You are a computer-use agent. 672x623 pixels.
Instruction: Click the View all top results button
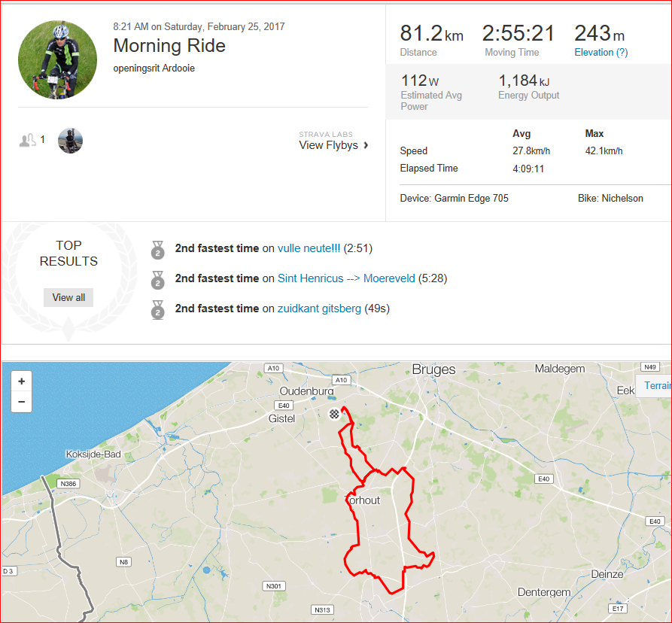point(68,297)
